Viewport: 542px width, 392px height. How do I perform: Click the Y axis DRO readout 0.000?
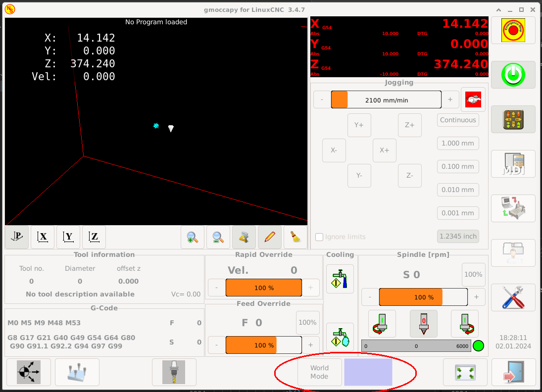click(469, 44)
